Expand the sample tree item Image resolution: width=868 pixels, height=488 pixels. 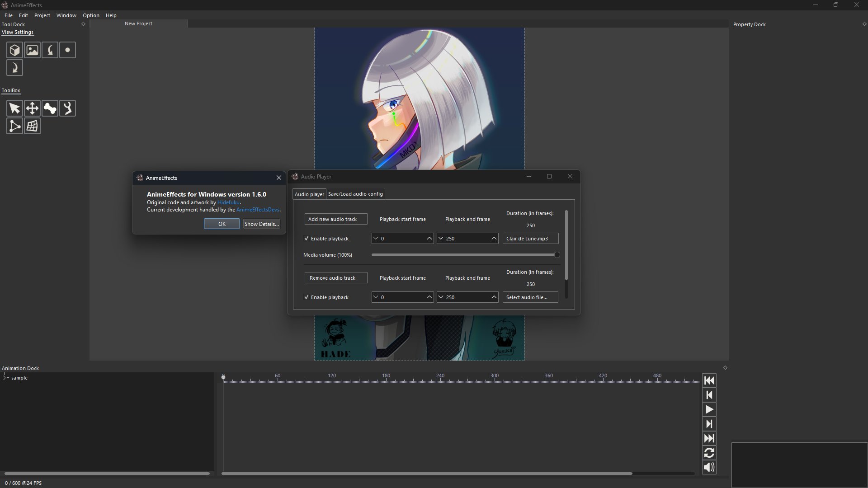[x=5, y=378]
